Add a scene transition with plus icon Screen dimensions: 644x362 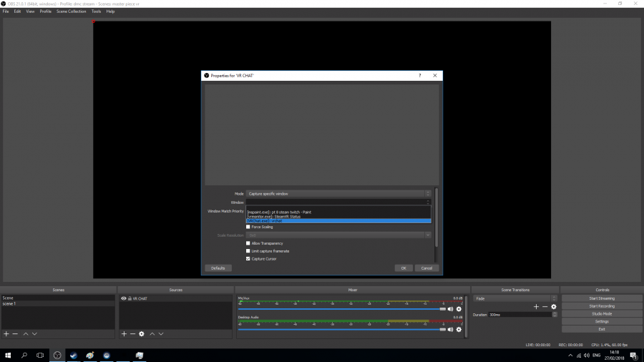536,307
